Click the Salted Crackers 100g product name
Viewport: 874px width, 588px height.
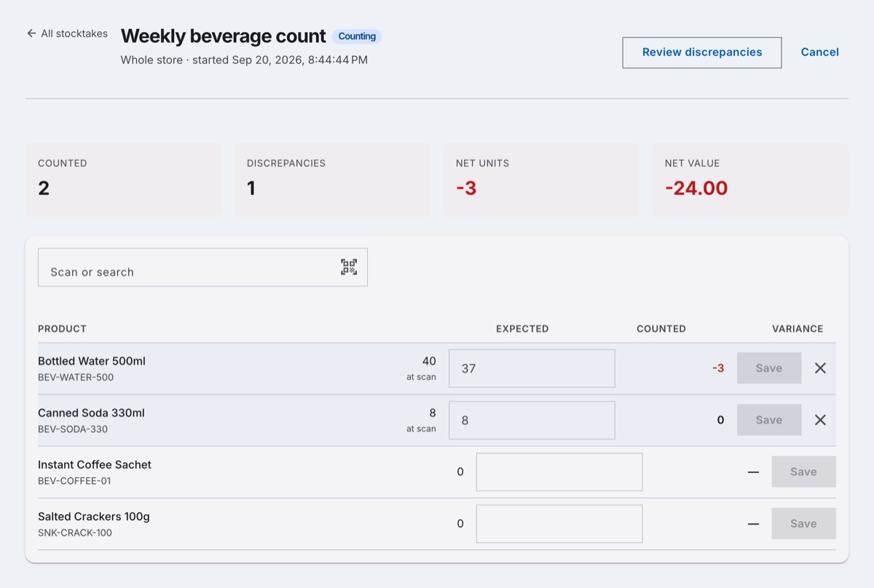(x=94, y=516)
